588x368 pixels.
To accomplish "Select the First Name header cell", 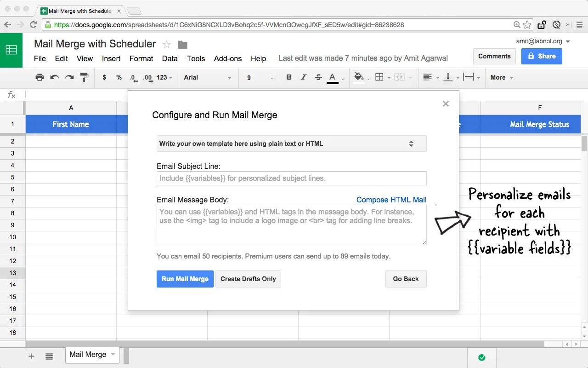I will click(71, 124).
